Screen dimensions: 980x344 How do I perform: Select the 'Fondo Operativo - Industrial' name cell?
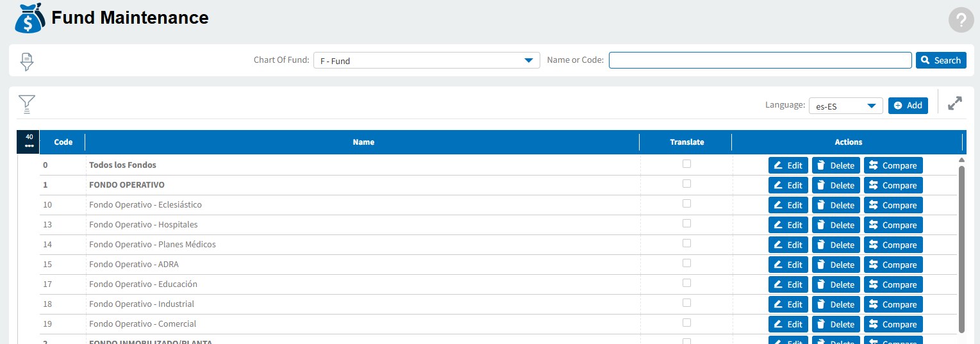(x=363, y=304)
